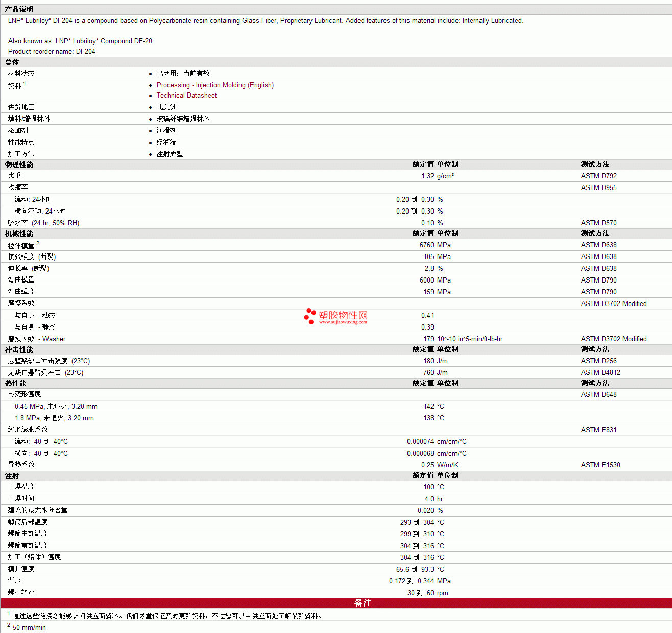Click the 螺杆转速 row label
The image size is (672, 633).
click(x=21, y=593)
